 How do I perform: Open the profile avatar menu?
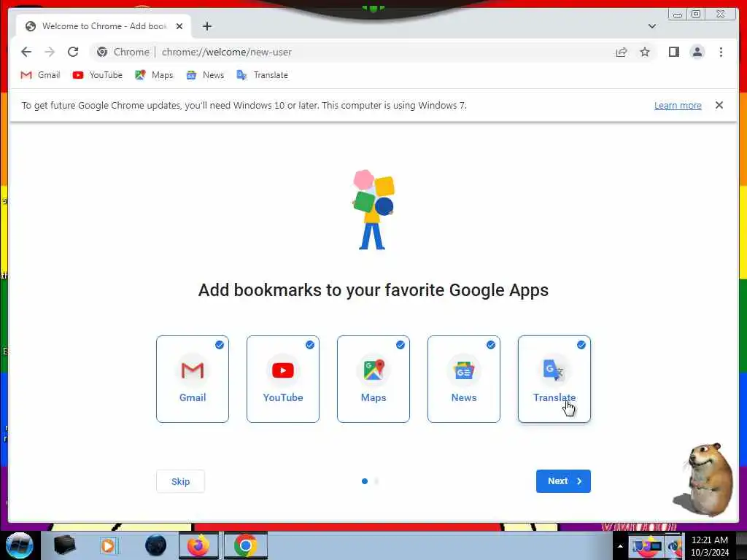pos(697,52)
